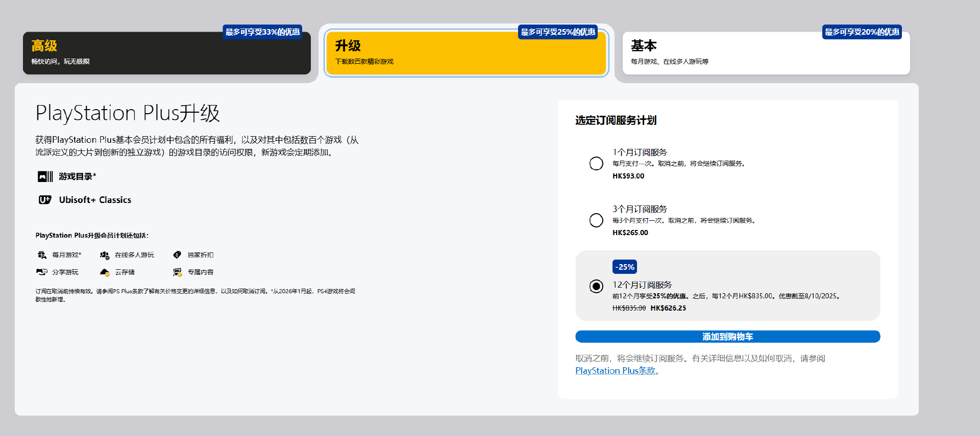Switch to the Essential (基本) plan tab
This screenshot has width=980, height=436.
tap(766, 54)
